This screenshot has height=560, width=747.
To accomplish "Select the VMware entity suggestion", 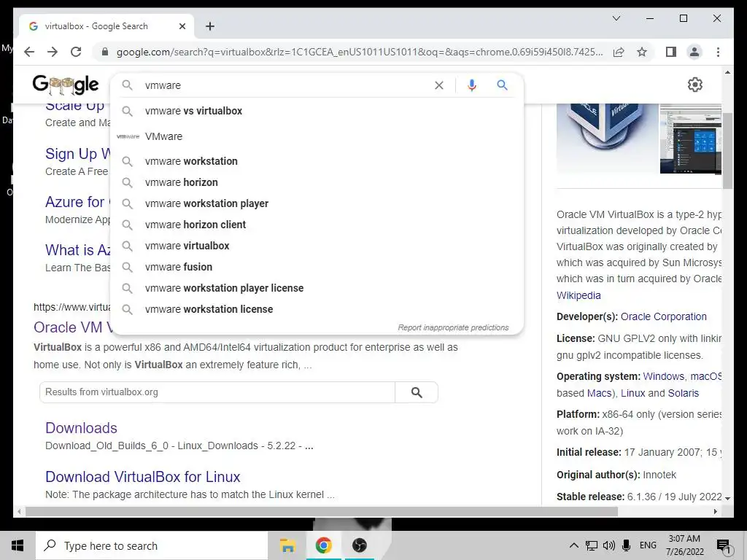I will coord(317,136).
